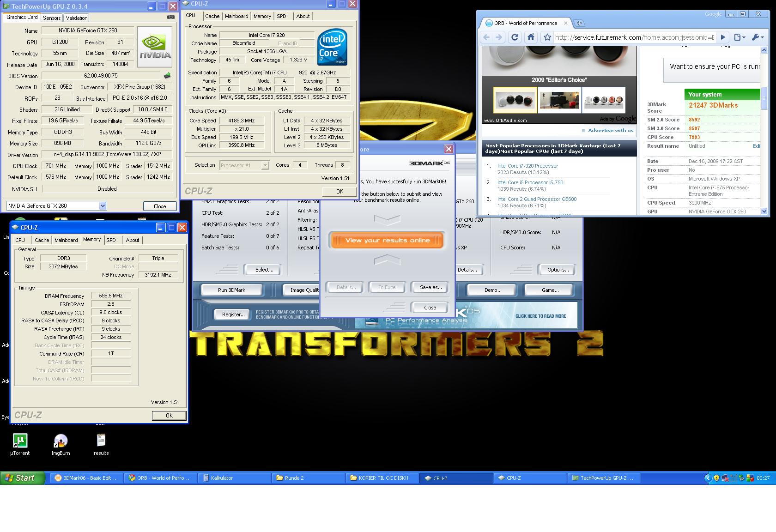The height and width of the screenshot is (532, 776).
Task: Click Close in 3DMark06 results dialog
Action: (430, 308)
